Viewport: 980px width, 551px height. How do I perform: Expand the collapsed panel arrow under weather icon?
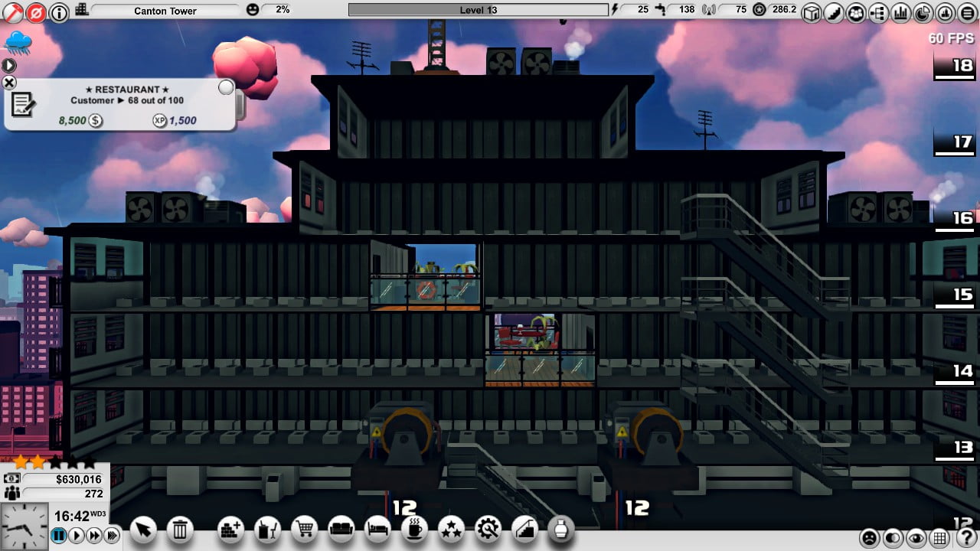pyautogui.click(x=9, y=66)
